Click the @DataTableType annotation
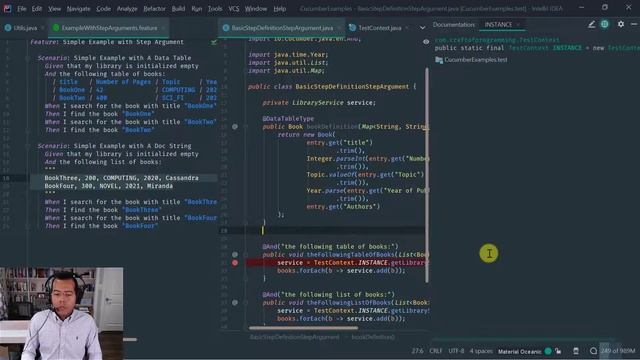This screenshot has height=360, width=640. click(288, 118)
